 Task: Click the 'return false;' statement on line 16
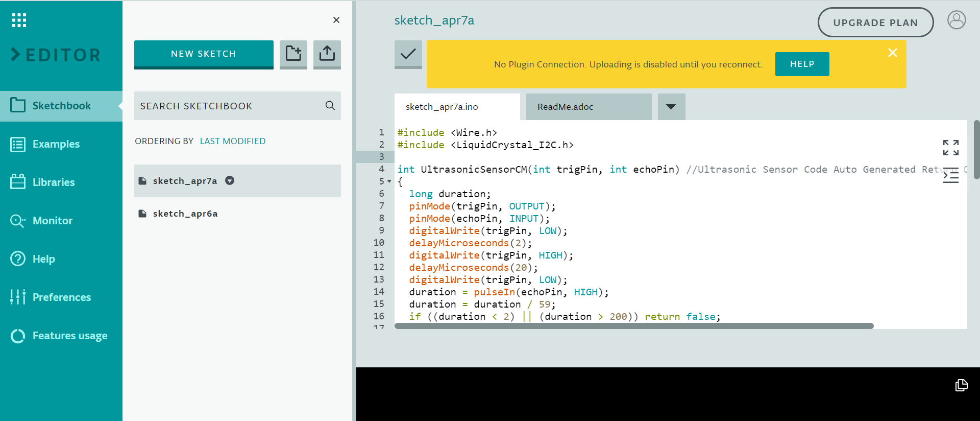tap(682, 317)
